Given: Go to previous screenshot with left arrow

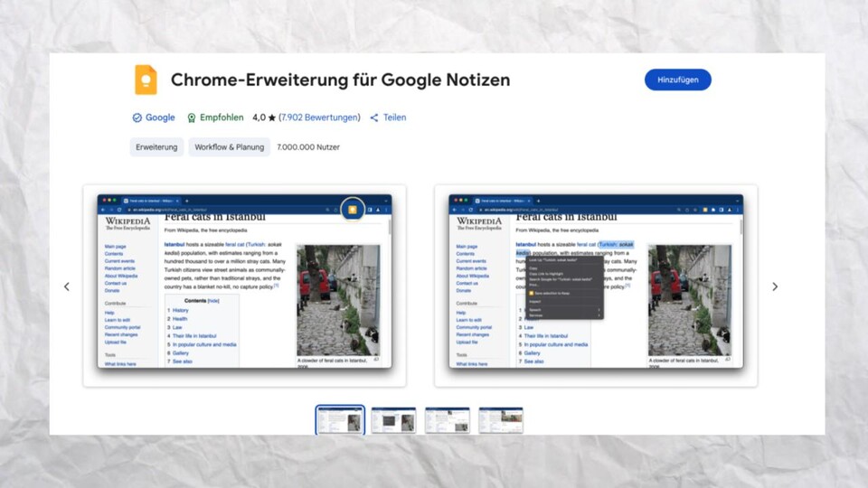Looking at the screenshot, I should click(67, 286).
